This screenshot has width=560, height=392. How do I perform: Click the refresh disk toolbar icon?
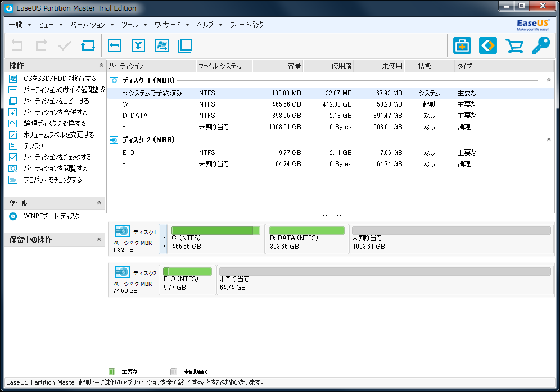coord(88,45)
